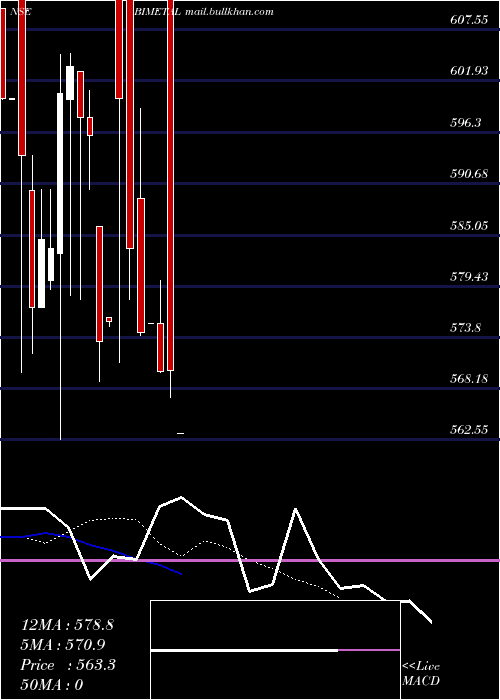Click the mail.bullkhan.com text
Viewport: 500px width, 700px height.
(x=229, y=12)
